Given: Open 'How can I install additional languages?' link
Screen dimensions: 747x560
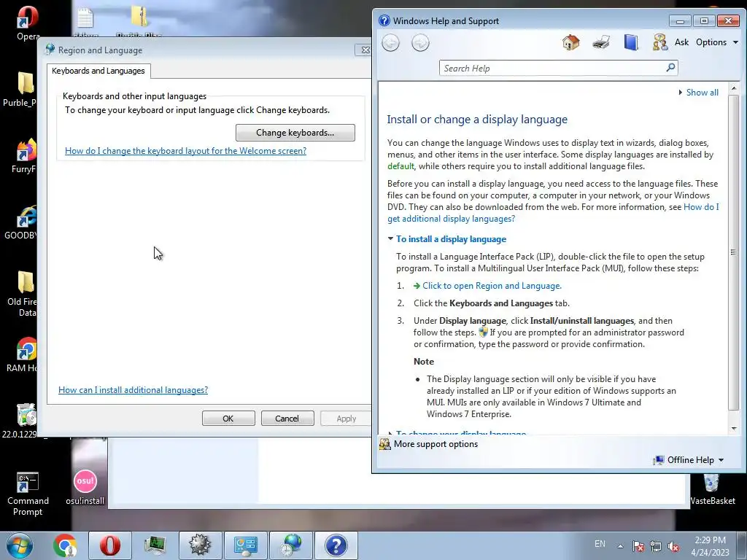Looking at the screenshot, I should 133,390.
